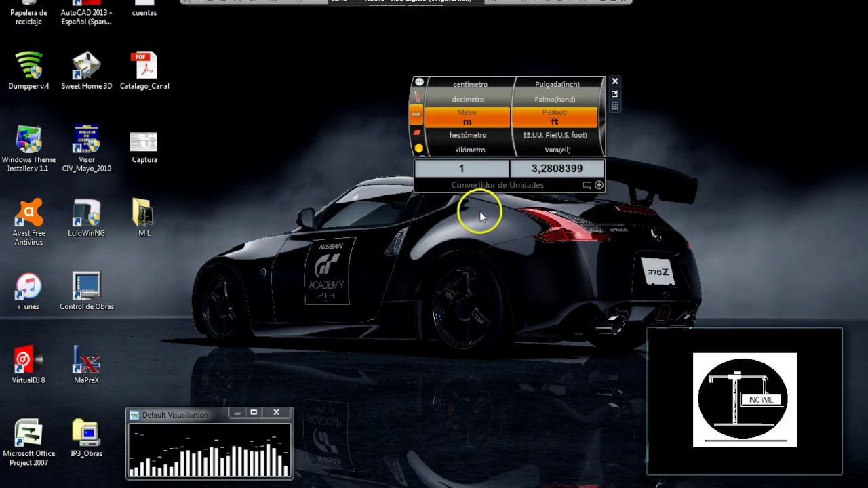Click the Convertidor de Unidades title

[497, 185]
